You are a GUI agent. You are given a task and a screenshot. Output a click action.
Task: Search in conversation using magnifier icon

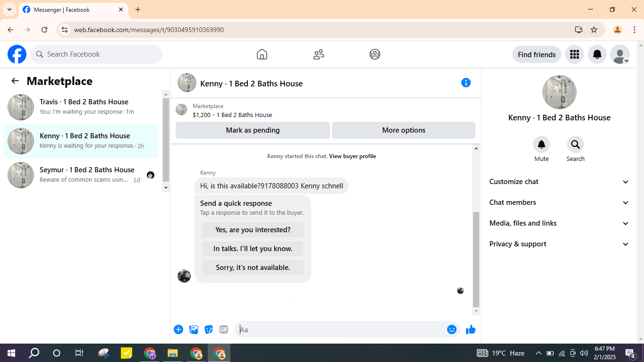coord(576,144)
